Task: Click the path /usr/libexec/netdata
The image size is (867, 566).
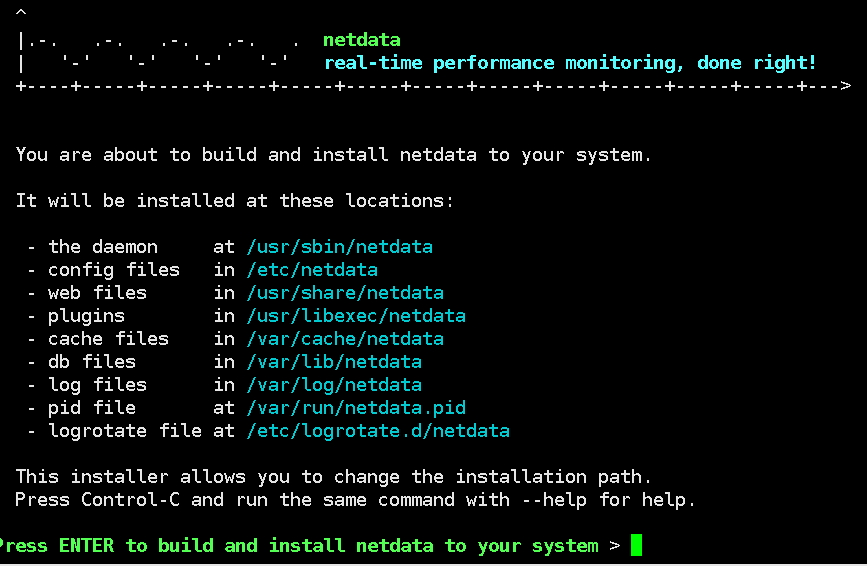Action: coord(356,316)
